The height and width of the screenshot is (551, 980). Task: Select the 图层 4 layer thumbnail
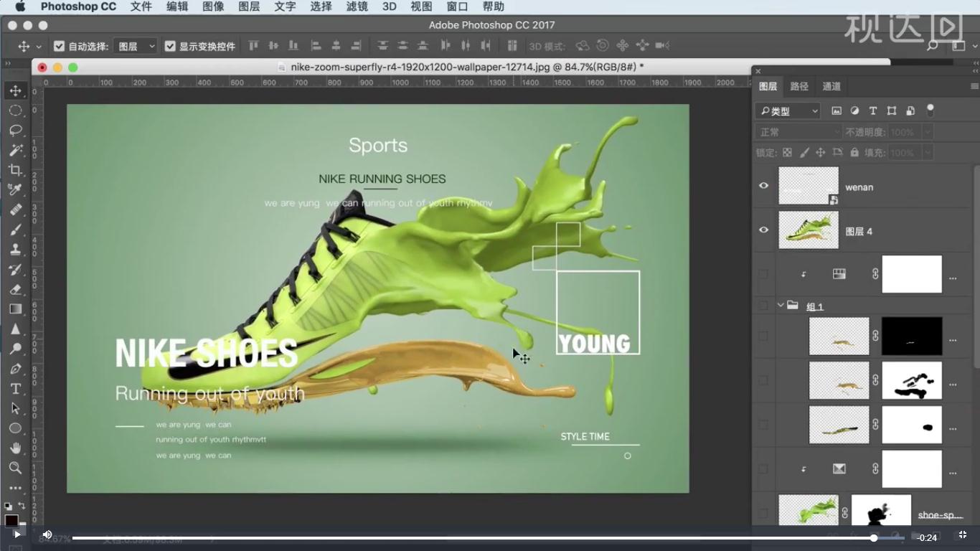(809, 230)
